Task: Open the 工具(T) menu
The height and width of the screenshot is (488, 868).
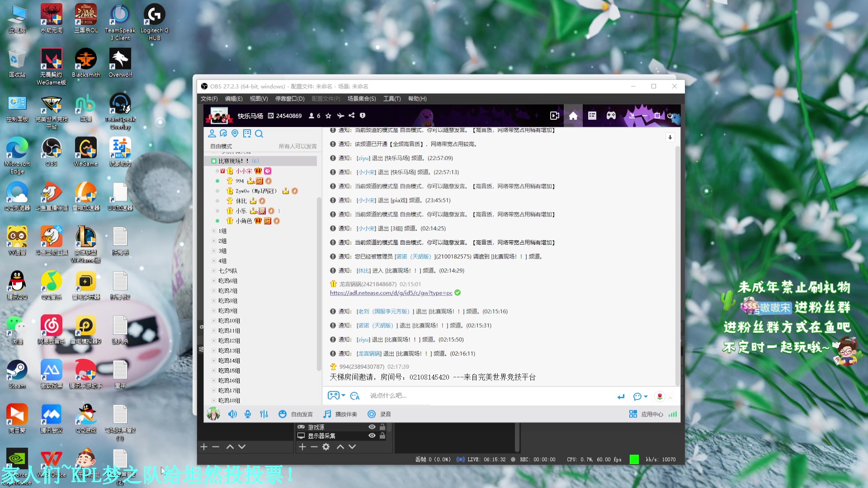Action: pos(392,99)
